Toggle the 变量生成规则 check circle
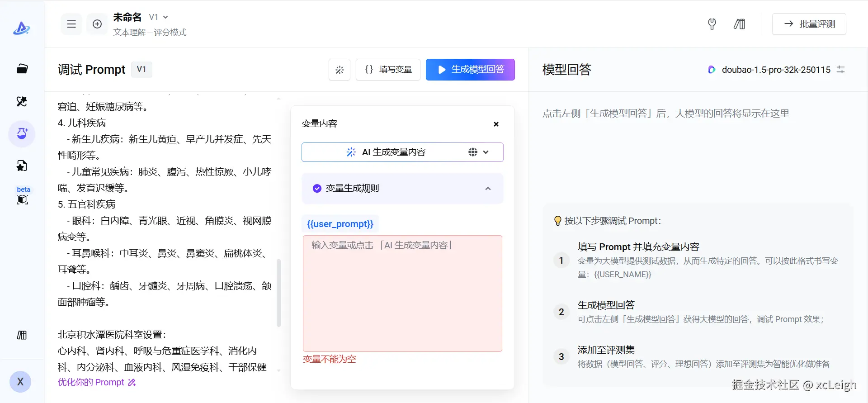The width and height of the screenshot is (868, 403). click(x=317, y=188)
